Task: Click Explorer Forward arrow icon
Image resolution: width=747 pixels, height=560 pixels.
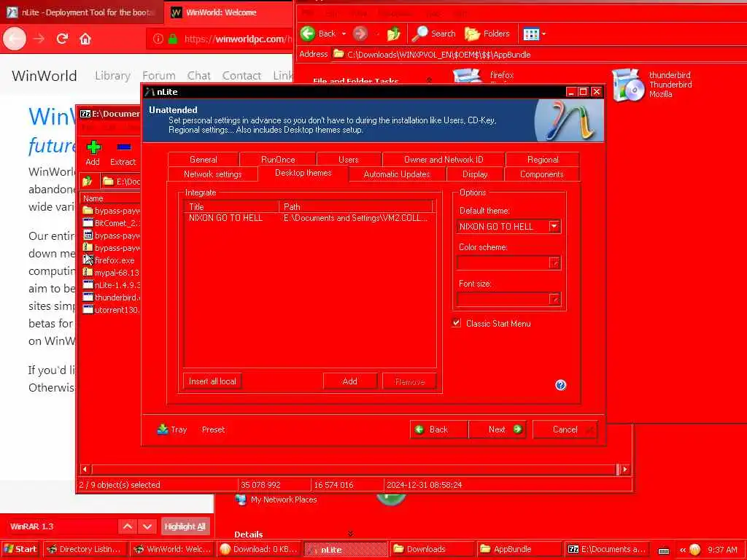Action: [360, 34]
